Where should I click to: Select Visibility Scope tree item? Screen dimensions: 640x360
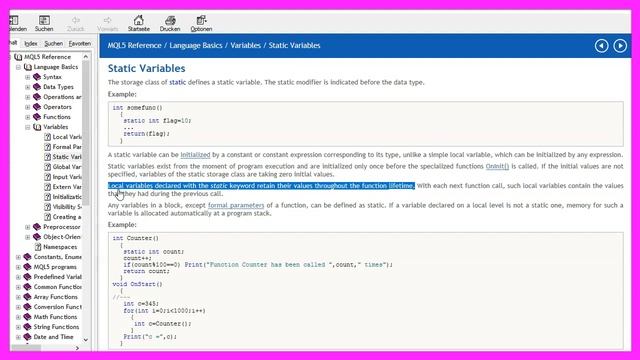pos(67,207)
